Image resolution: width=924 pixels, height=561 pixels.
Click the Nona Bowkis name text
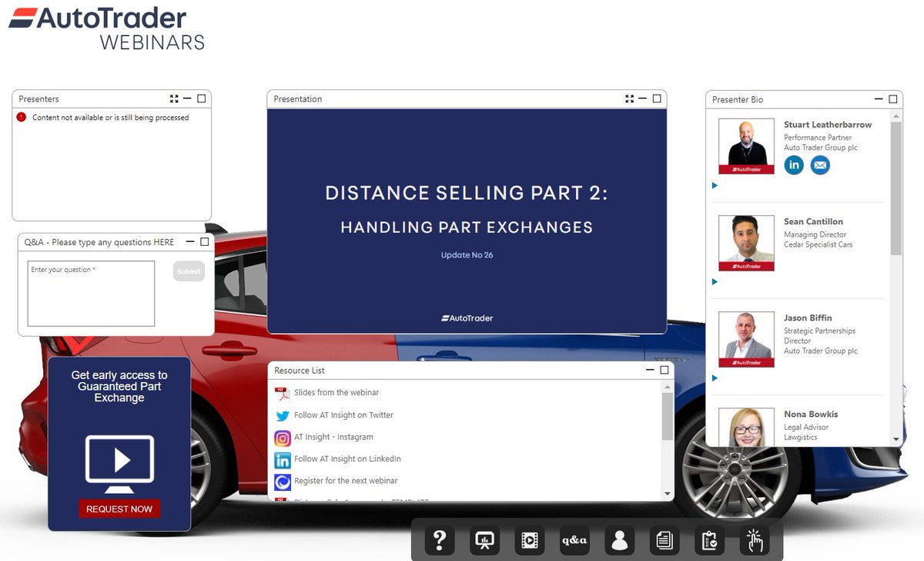[811, 415]
